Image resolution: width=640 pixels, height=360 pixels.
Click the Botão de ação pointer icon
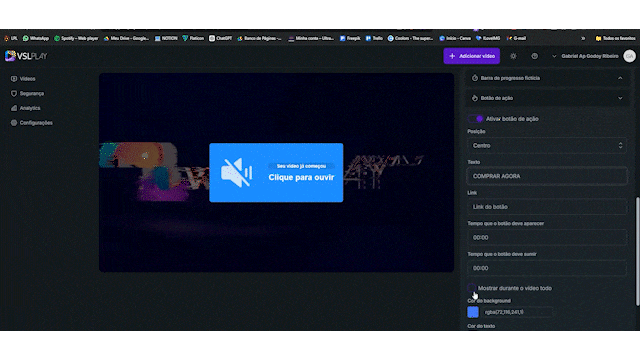475,98
